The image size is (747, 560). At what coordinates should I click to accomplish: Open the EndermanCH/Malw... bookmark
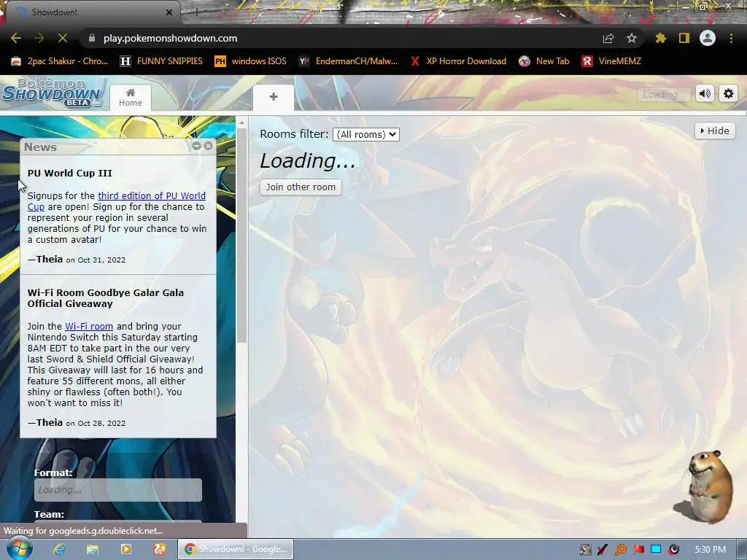[x=348, y=61]
